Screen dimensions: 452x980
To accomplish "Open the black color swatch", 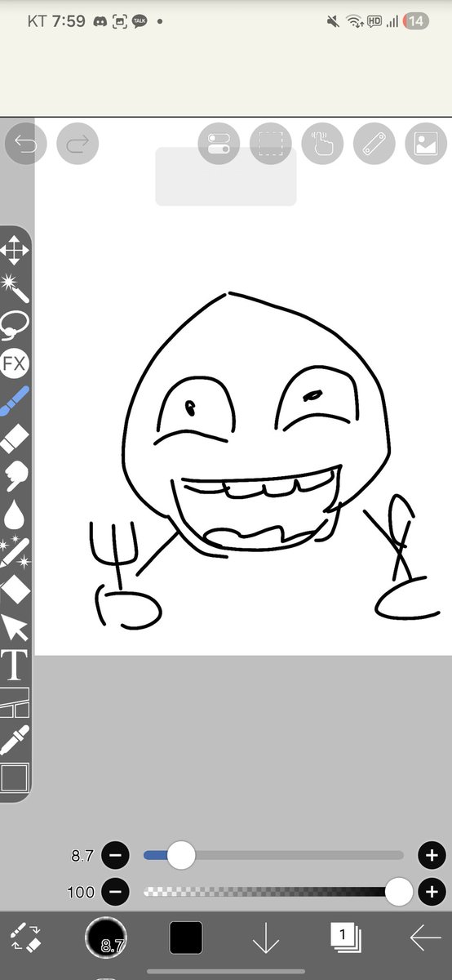I will (x=186, y=938).
